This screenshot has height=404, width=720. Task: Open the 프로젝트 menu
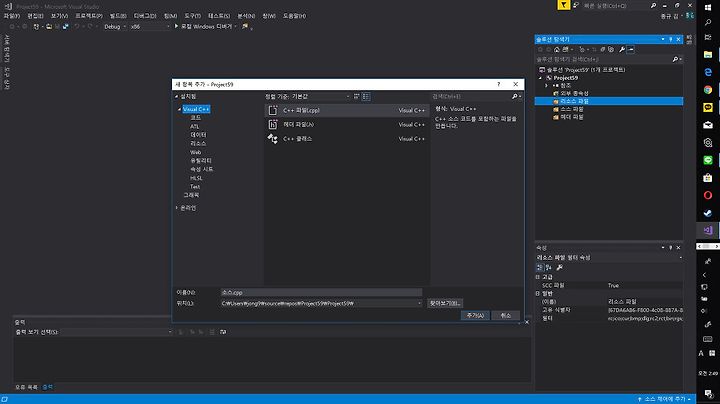click(89, 16)
